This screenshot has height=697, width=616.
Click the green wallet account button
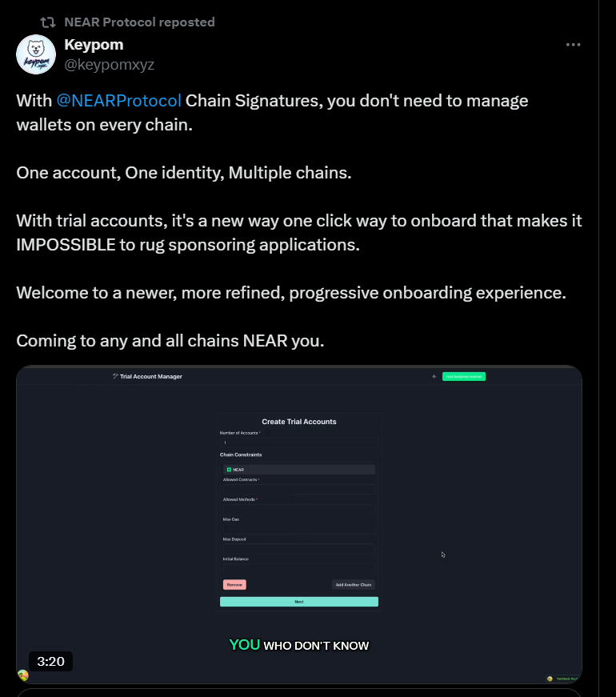tap(464, 376)
